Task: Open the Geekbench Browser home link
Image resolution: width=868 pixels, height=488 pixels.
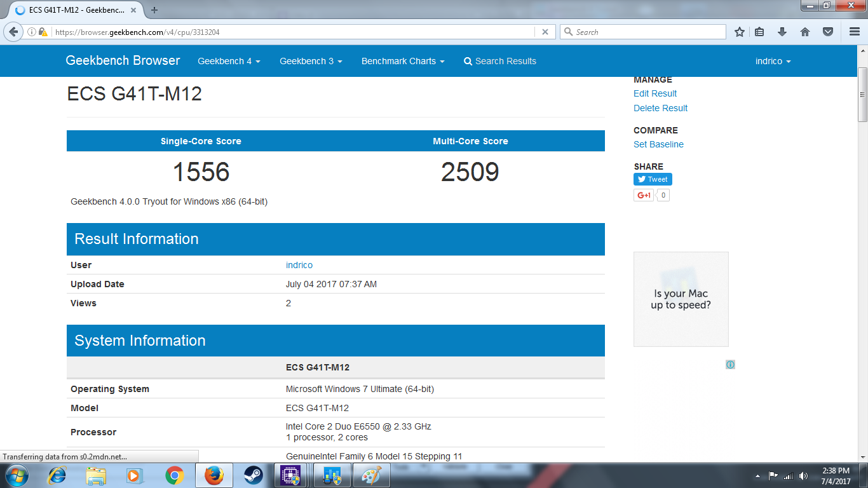Action: click(123, 61)
